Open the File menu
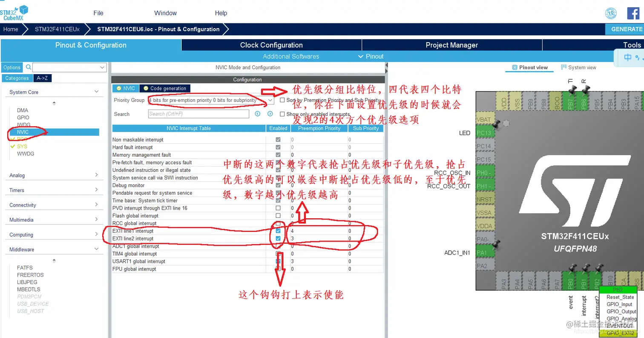 click(x=98, y=13)
